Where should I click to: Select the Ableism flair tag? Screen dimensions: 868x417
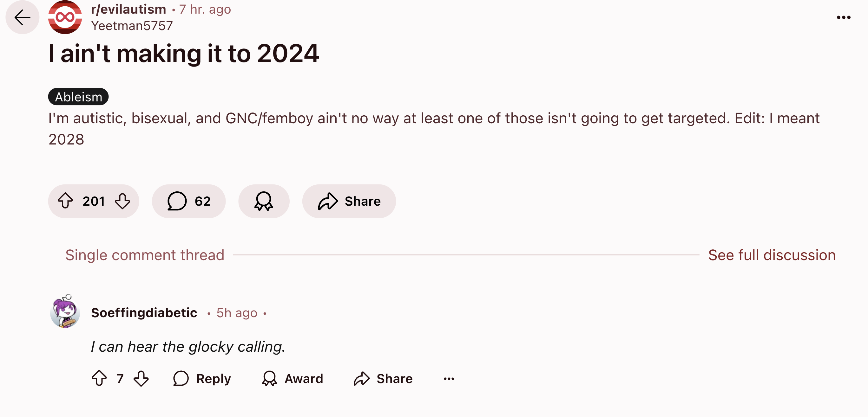(x=78, y=97)
